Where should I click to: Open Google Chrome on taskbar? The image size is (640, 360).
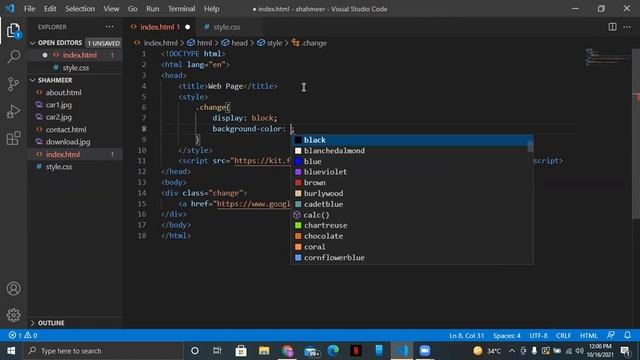click(287, 351)
